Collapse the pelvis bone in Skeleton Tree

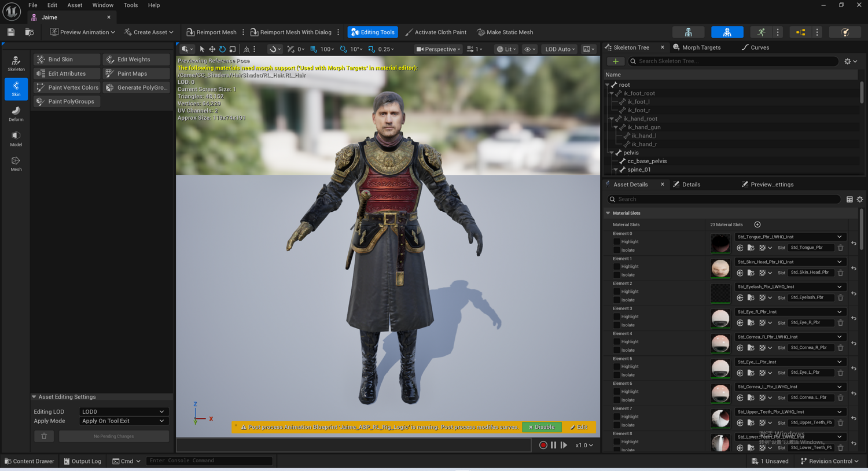coord(612,153)
